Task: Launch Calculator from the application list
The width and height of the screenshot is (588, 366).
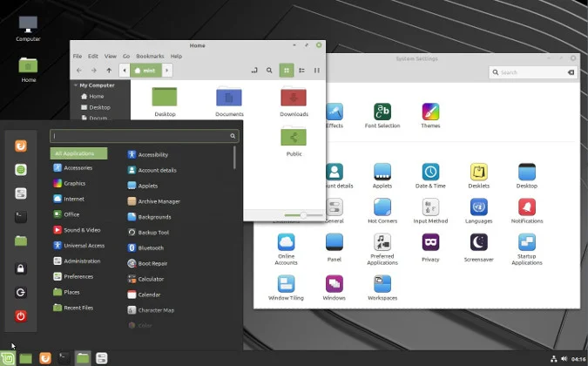Action: coord(150,279)
